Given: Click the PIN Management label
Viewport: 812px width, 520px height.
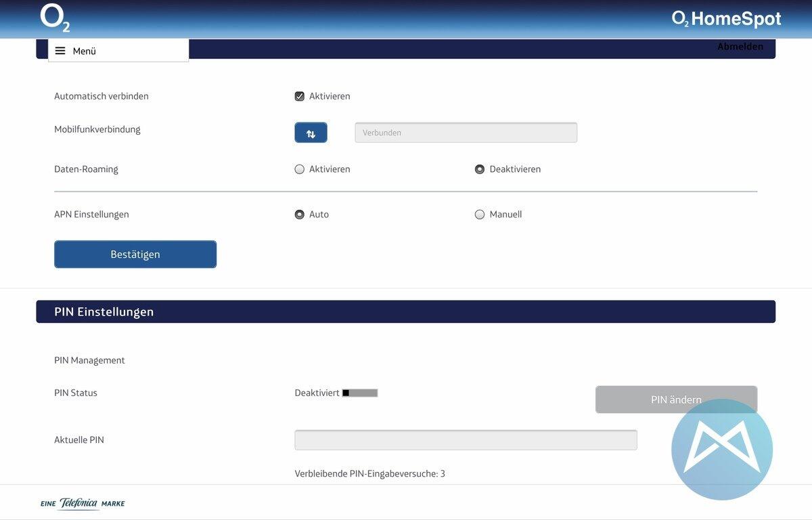Looking at the screenshot, I should pos(89,360).
